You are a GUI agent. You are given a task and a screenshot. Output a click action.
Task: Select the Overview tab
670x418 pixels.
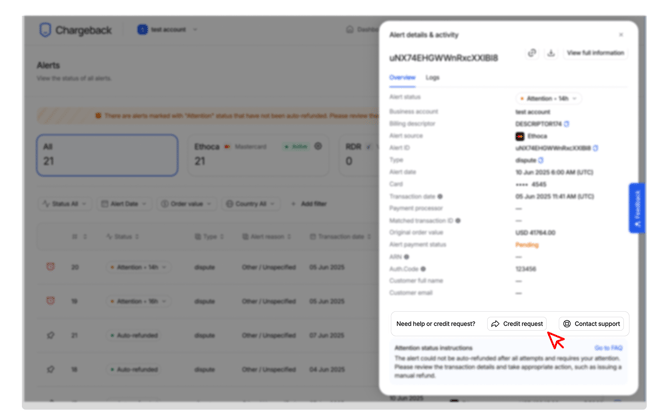tap(402, 77)
